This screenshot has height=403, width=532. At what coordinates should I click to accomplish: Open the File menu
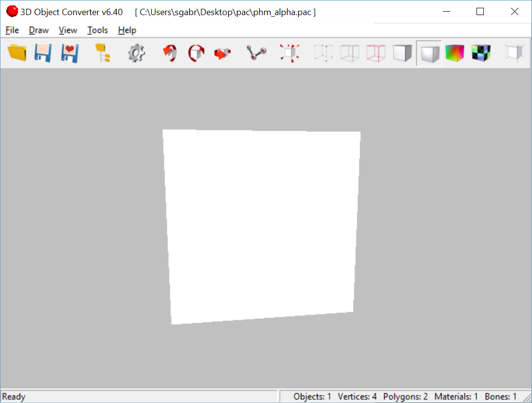(12, 30)
